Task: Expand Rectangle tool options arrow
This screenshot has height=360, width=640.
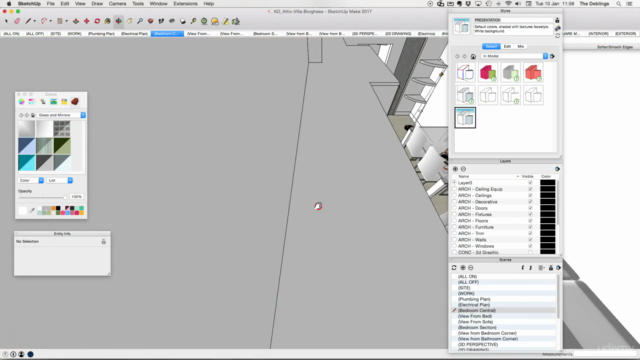Action: click(67, 21)
